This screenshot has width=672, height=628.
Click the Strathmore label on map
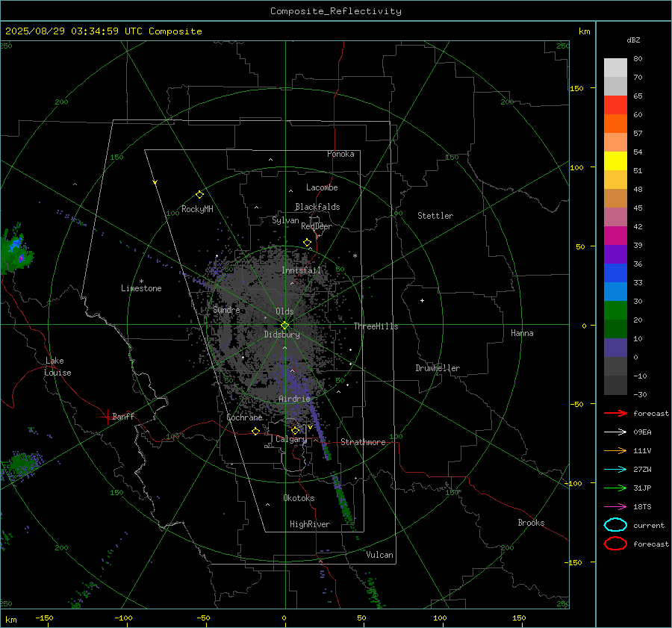coord(363,442)
